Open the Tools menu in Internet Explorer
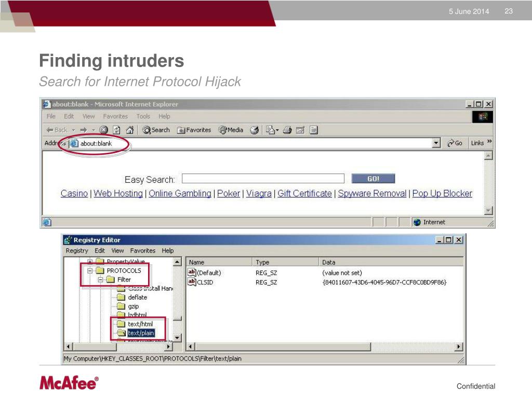 tap(143, 116)
